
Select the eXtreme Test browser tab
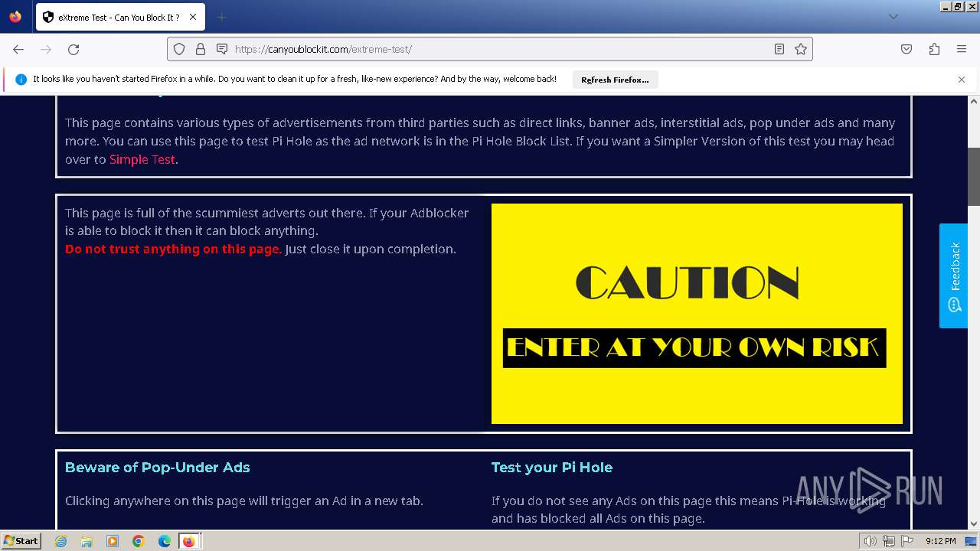coord(120,17)
